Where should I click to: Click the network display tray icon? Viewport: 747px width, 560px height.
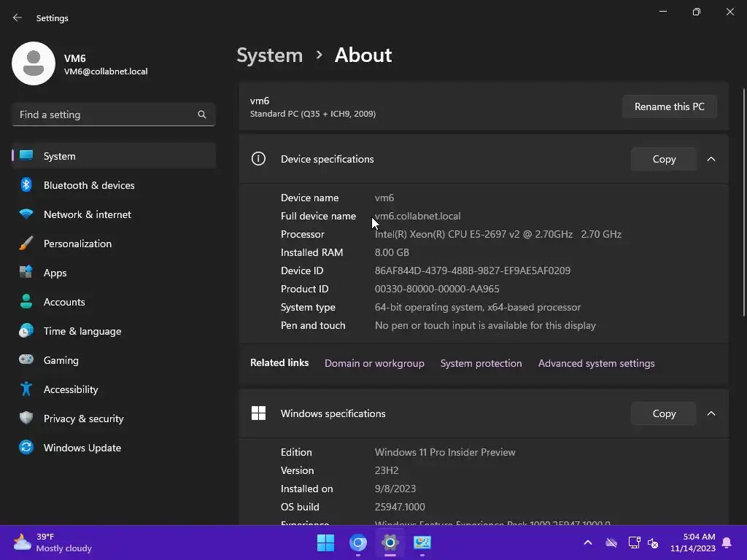point(634,542)
